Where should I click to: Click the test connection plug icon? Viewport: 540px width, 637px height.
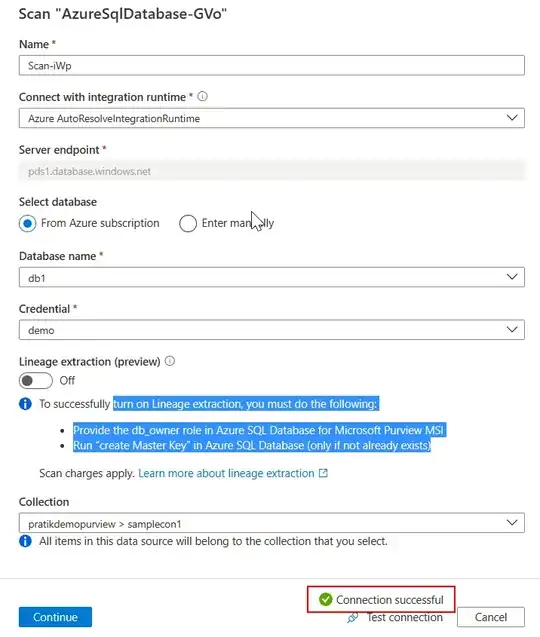coord(353,618)
